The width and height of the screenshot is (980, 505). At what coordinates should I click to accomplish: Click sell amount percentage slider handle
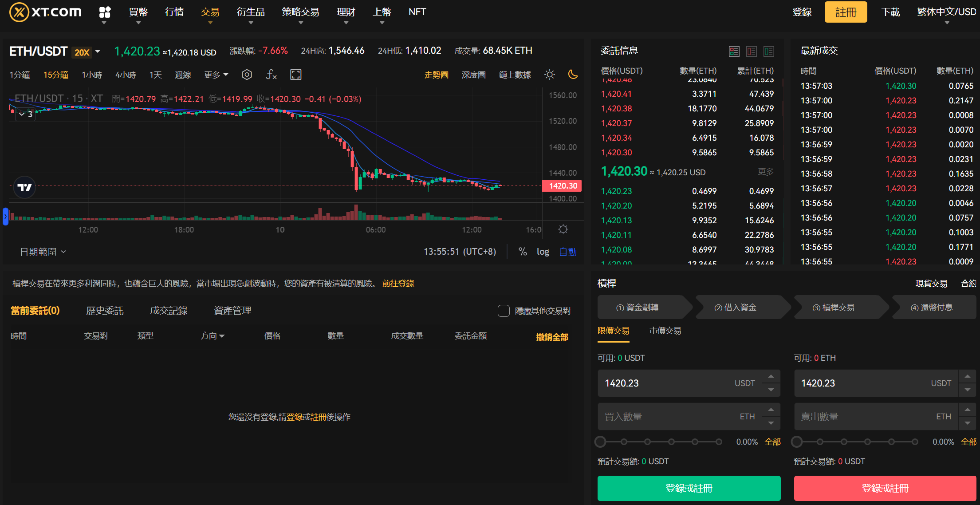[797, 442]
